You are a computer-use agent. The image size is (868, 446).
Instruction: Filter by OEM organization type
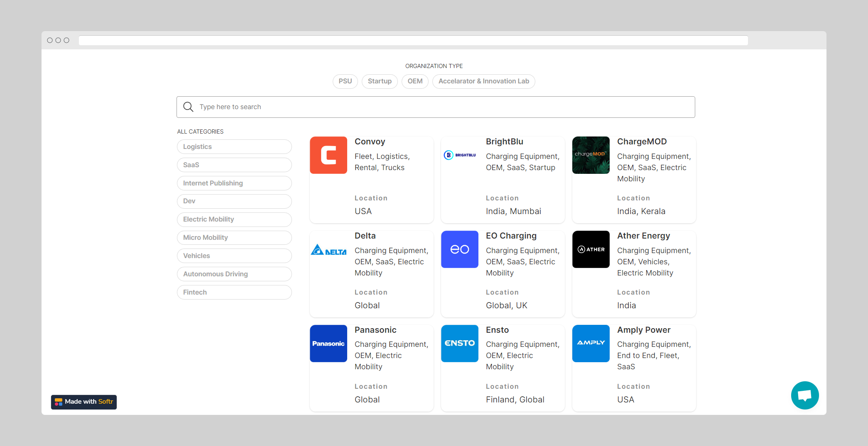pos(415,81)
